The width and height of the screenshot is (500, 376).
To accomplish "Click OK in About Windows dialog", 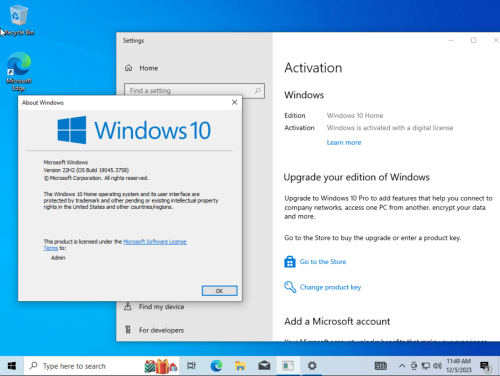I will [x=220, y=291].
